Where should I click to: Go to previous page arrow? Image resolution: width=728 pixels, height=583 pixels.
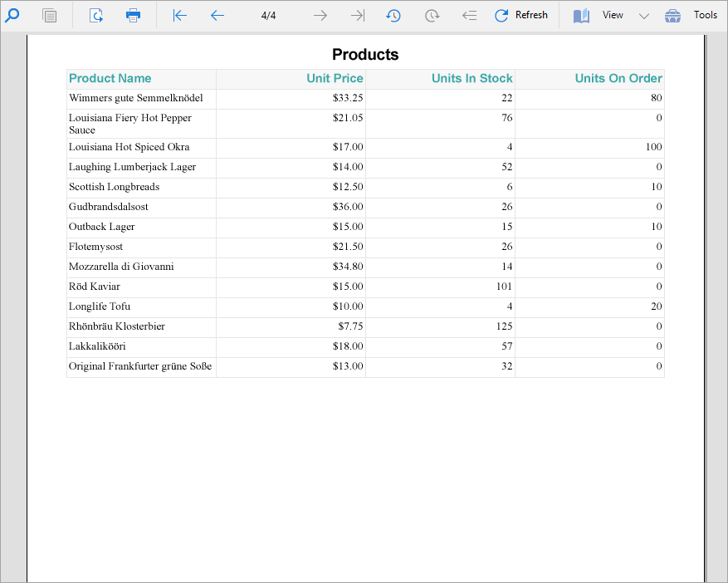[217, 15]
